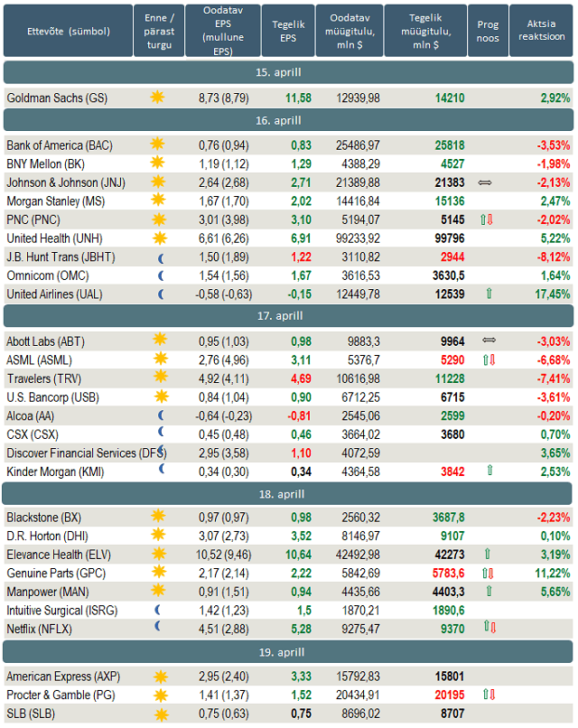This screenshot has width=578, height=728.
Task: Select 'BNY Mellon (BK)' company name
Action: click(45, 164)
